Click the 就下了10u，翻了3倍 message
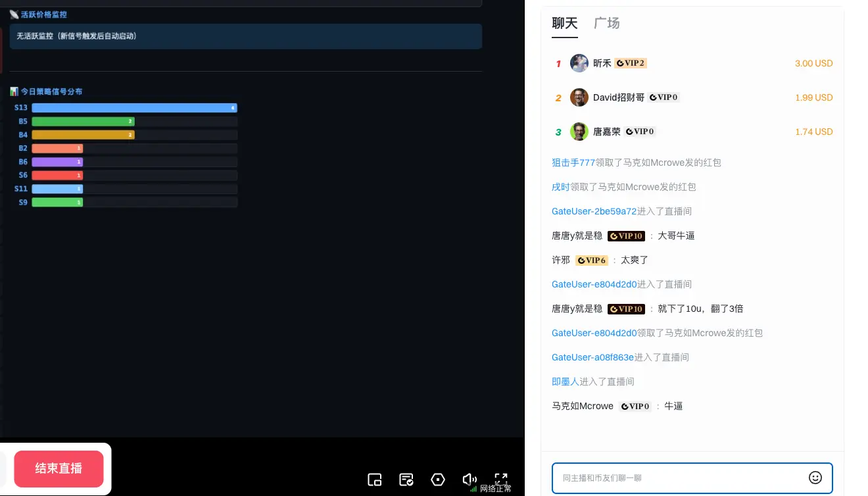 coord(700,309)
